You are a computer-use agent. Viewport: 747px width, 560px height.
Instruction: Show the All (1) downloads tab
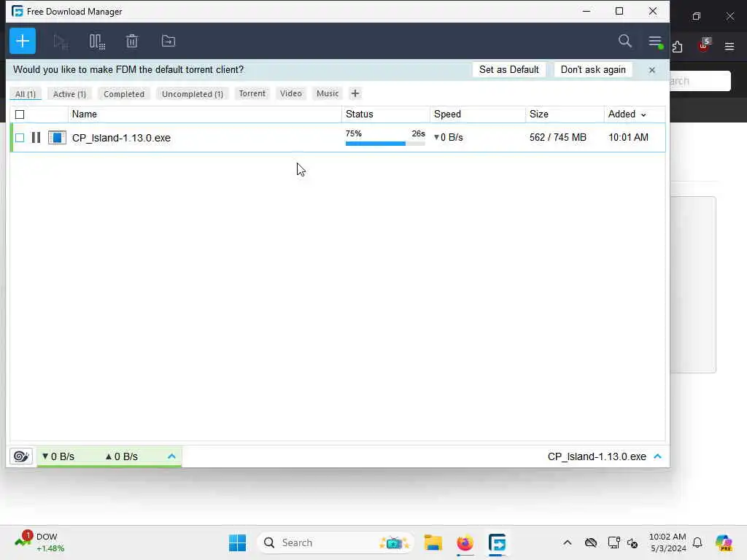26,94
